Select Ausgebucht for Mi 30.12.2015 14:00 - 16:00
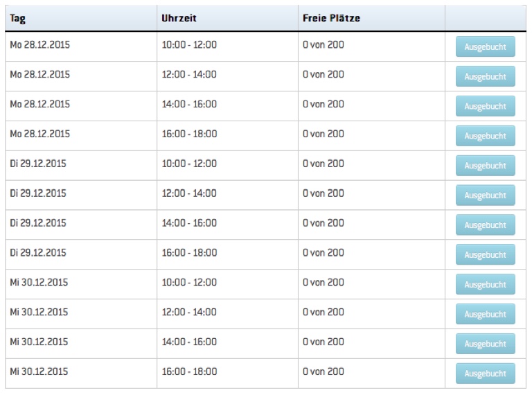 [485, 344]
